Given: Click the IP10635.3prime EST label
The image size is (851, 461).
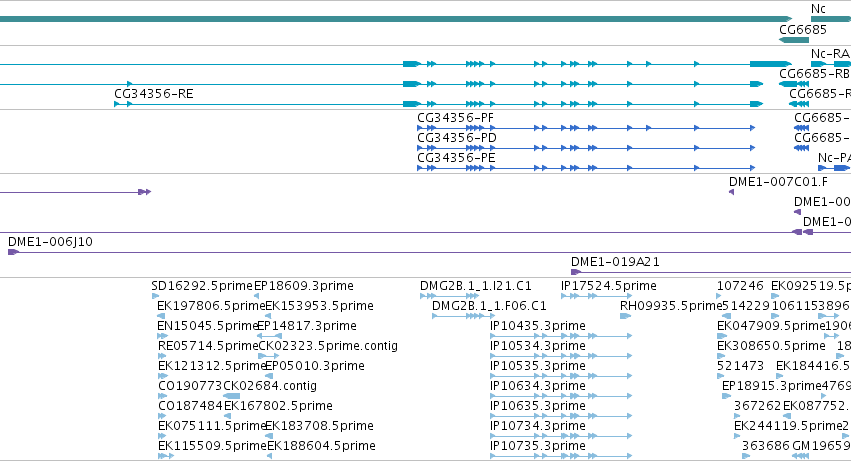Looking at the screenshot, I should (x=537, y=407).
